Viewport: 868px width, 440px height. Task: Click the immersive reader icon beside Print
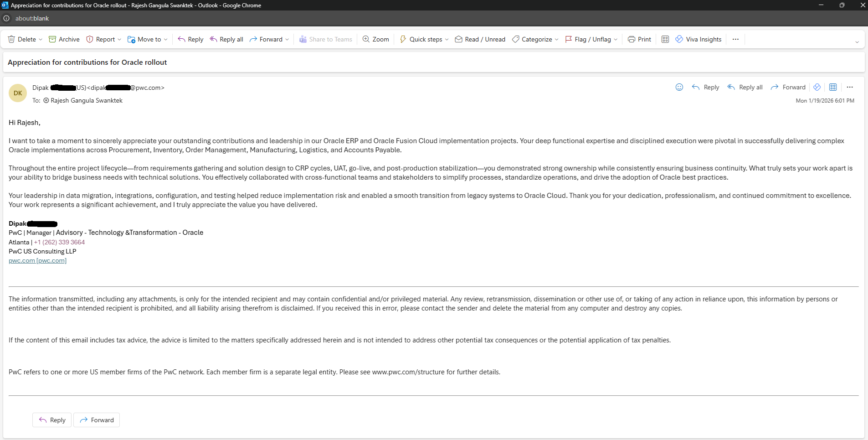665,39
